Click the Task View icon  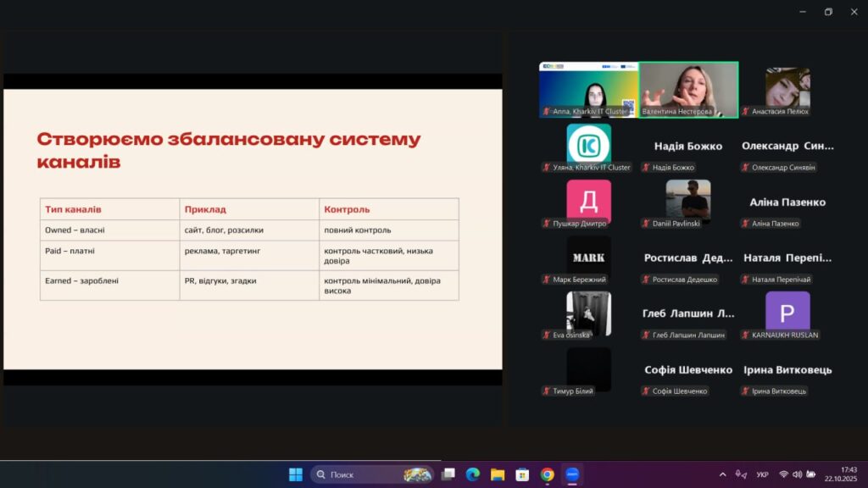click(x=448, y=474)
